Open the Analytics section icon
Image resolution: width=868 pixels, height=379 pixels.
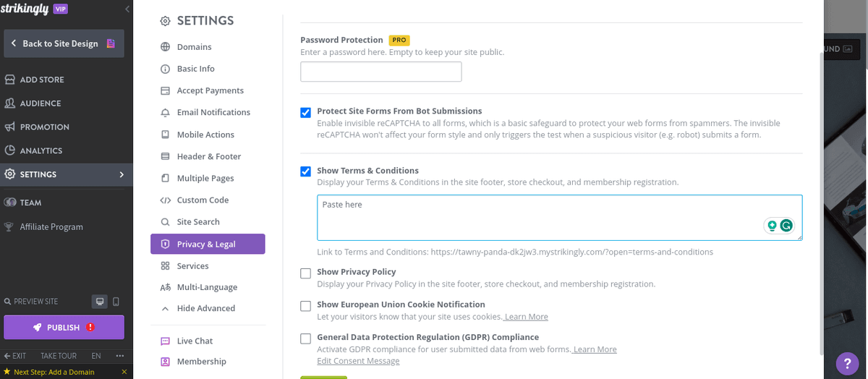click(x=10, y=150)
